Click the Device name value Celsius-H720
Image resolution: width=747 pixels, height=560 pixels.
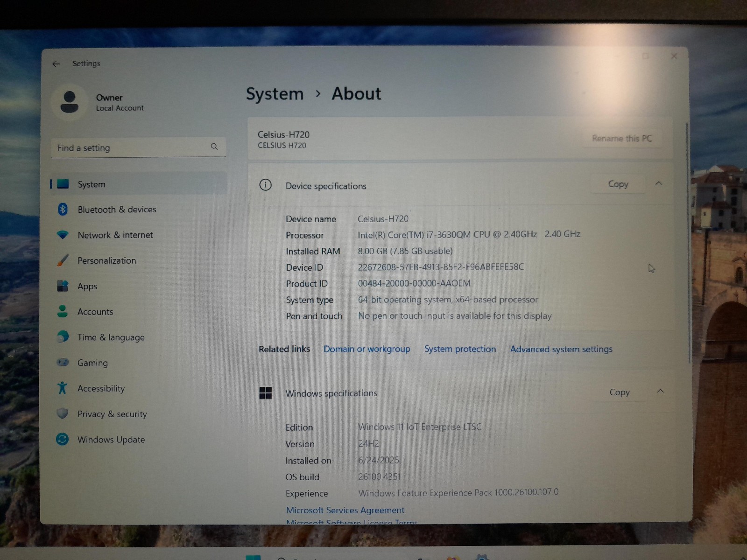(383, 219)
